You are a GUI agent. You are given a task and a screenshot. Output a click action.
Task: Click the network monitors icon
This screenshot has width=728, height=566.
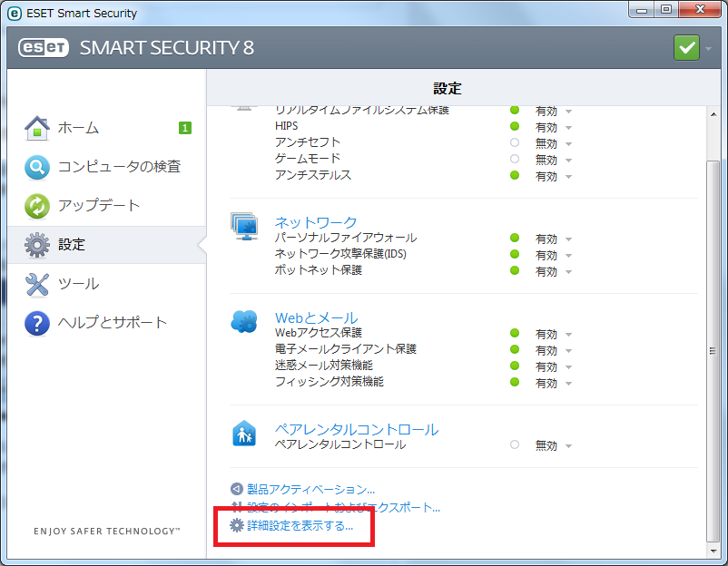244,227
